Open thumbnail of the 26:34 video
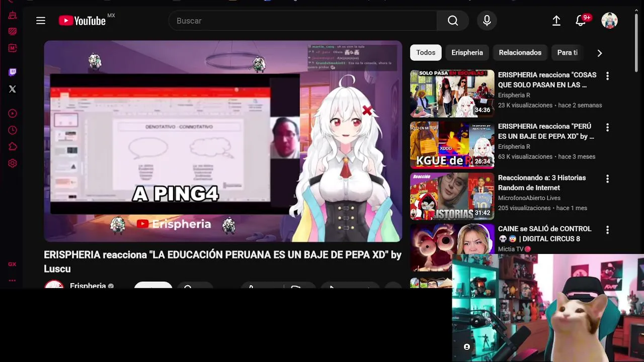The height and width of the screenshot is (362, 644). pyautogui.click(x=452, y=145)
